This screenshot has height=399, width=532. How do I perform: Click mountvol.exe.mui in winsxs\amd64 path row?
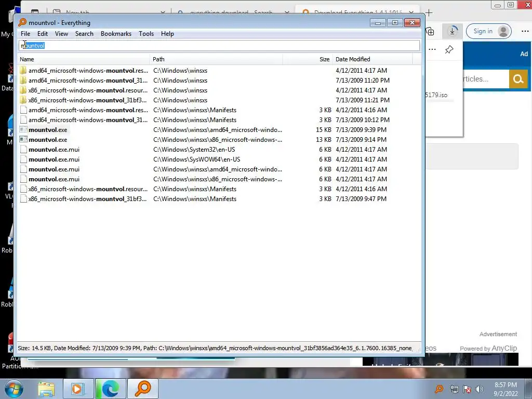point(54,169)
